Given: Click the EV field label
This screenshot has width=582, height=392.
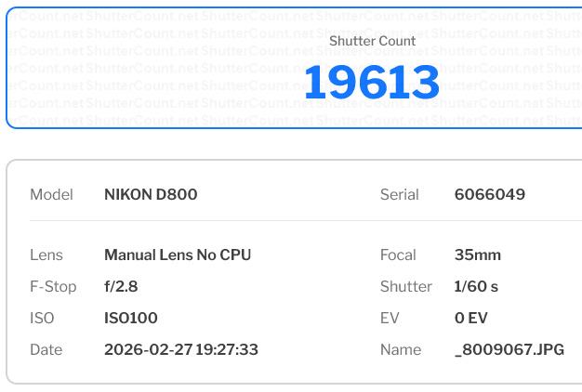Looking at the screenshot, I should click(390, 319).
